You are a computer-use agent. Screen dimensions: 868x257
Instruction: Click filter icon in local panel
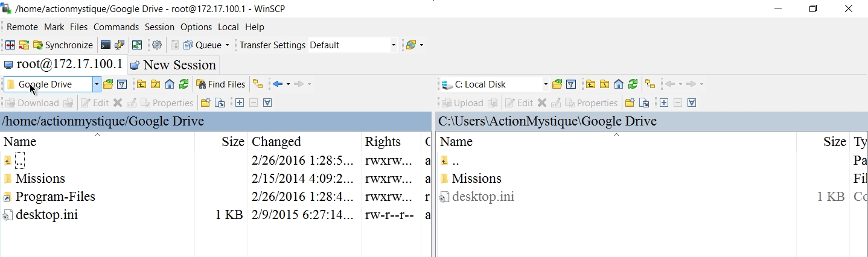[x=570, y=84]
